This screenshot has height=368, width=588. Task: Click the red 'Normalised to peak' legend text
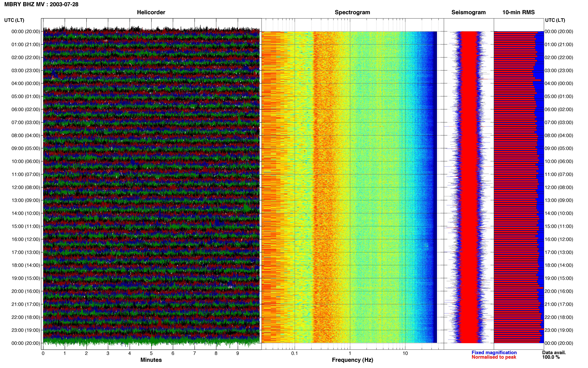(494, 357)
